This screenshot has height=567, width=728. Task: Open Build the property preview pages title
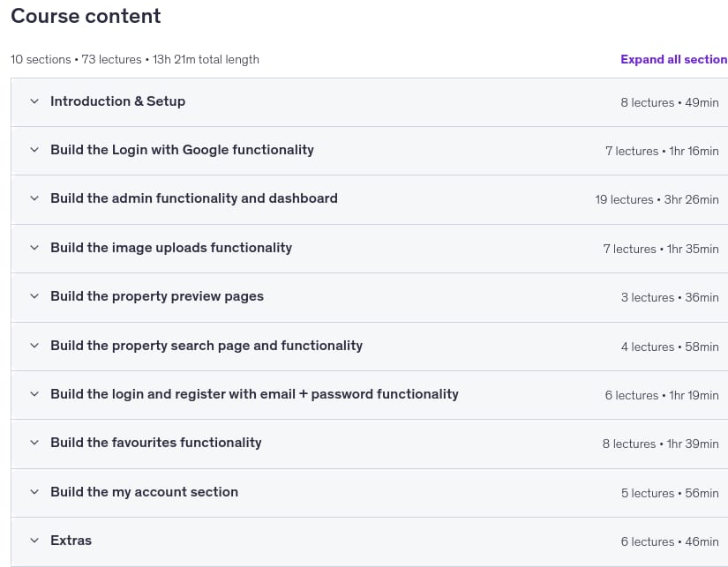157,296
